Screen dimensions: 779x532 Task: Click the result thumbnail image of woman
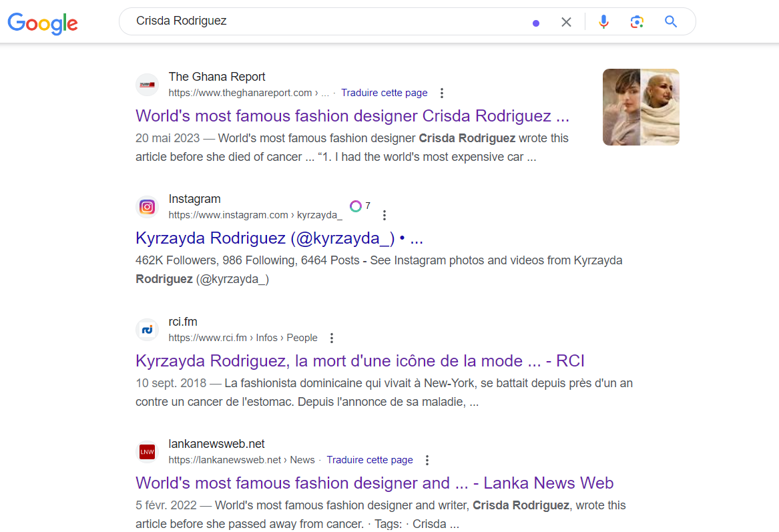pyautogui.click(x=641, y=107)
